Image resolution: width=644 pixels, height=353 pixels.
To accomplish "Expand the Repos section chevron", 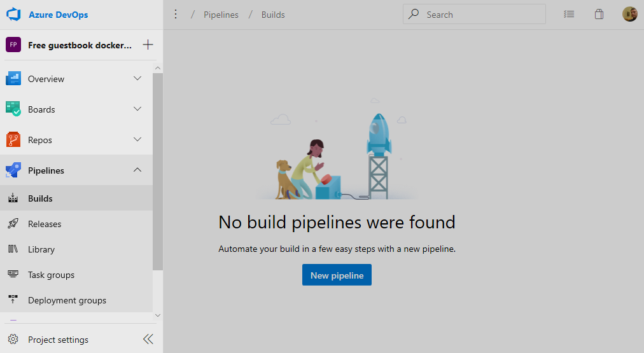I will click(137, 140).
